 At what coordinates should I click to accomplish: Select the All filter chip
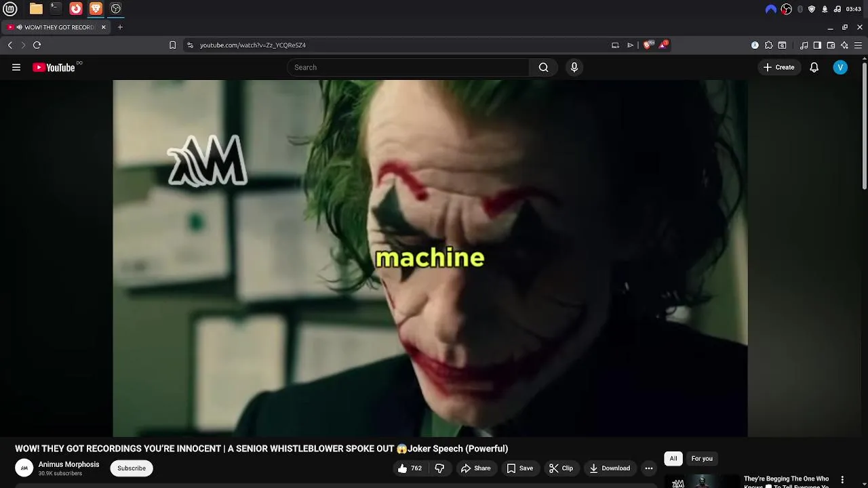(673, 459)
